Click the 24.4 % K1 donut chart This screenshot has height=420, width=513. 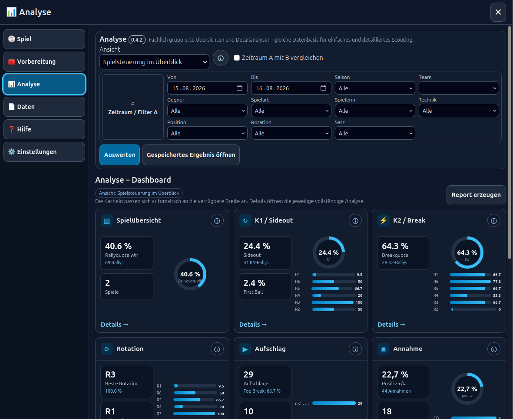pos(328,253)
